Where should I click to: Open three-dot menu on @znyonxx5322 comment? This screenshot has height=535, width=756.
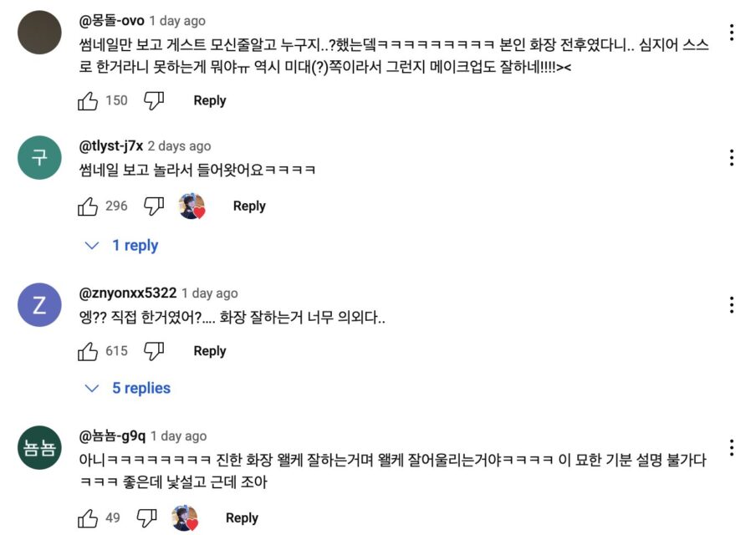tap(732, 305)
